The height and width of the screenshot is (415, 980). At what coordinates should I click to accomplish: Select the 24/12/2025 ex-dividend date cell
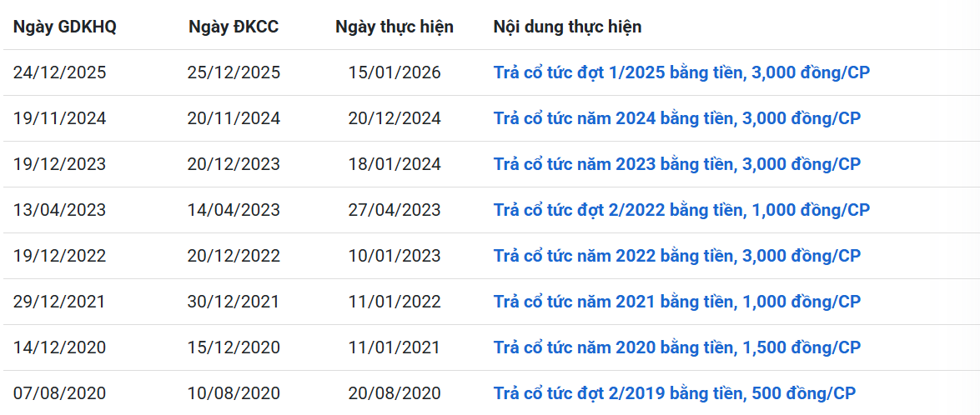tap(60, 72)
